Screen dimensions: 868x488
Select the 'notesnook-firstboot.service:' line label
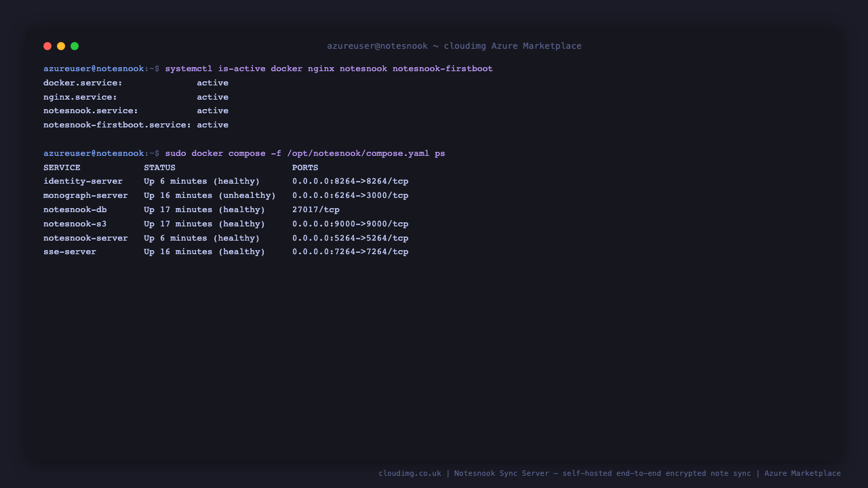coord(117,125)
